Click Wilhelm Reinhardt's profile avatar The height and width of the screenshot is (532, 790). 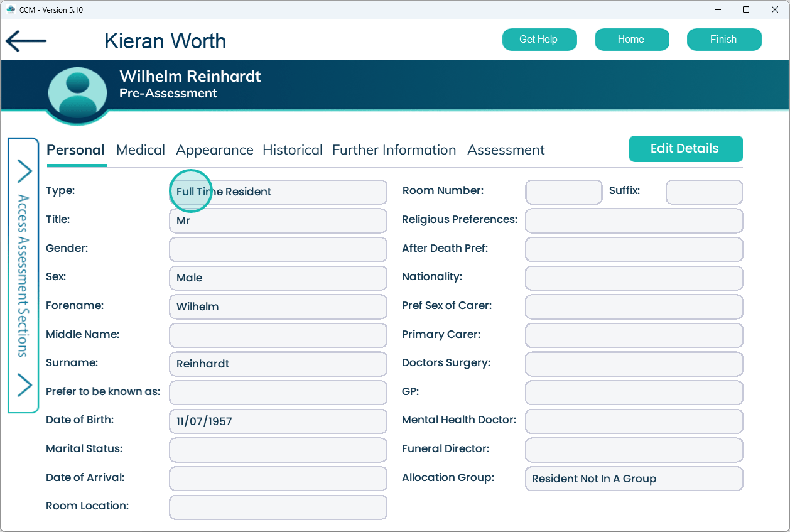[x=78, y=92]
